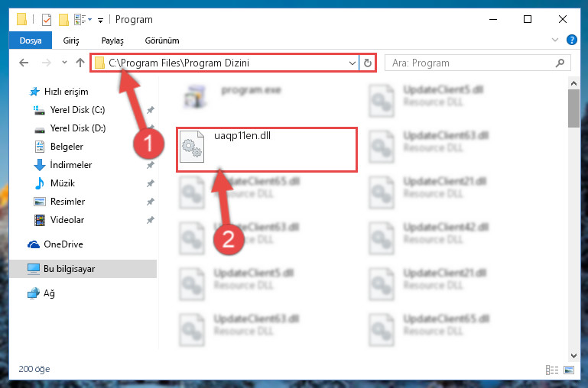
Task: Open the Dosya menu tab
Action: click(x=31, y=40)
